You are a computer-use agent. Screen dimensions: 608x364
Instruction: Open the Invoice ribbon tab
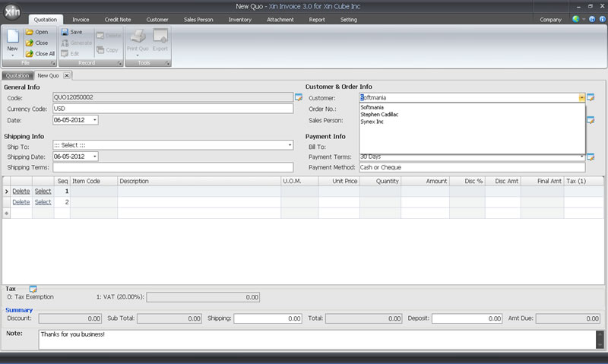[x=81, y=20]
